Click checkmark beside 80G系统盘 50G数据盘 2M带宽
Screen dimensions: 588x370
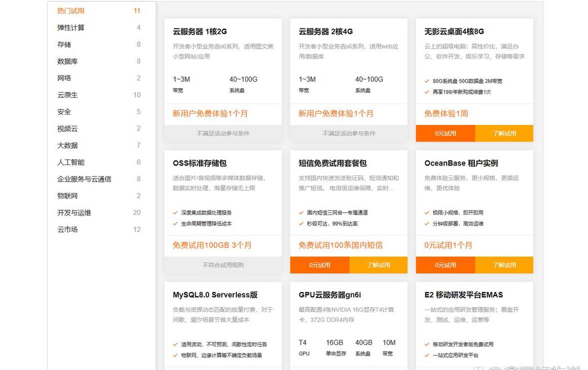427,81
